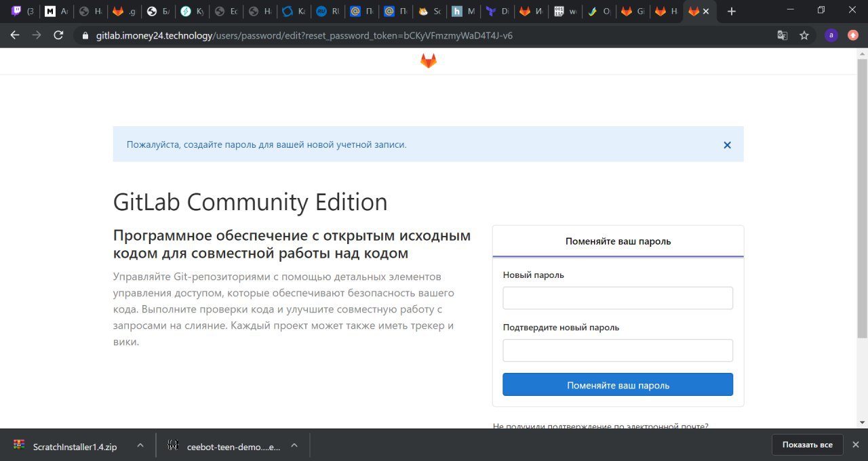
Task: Open the GitLab tab labeled 'Ин'
Action: pos(532,12)
